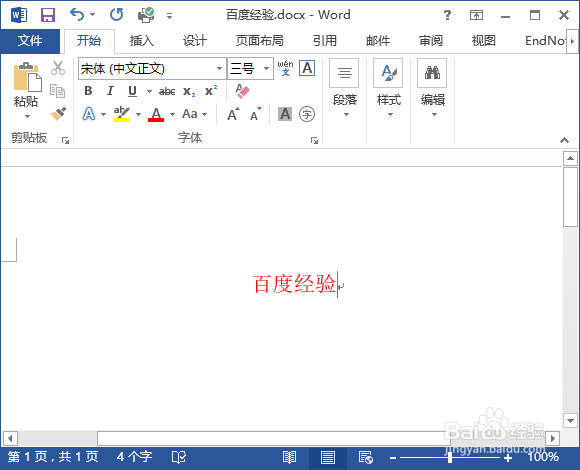Toggle Underline formatting
The width and height of the screenshot is (580, 470).
[x=132, y=91]
